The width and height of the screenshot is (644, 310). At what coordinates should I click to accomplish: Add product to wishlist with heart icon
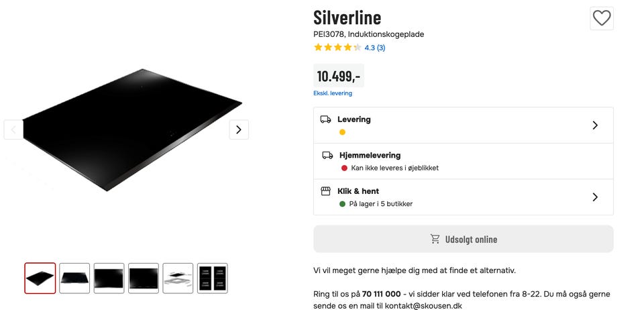[x=602, y=18]
